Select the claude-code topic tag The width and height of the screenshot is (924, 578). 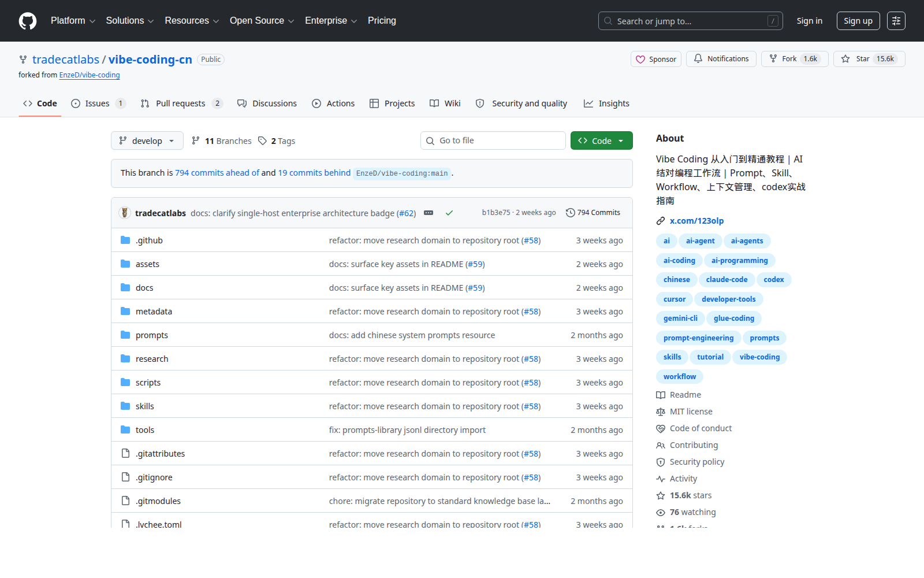click(x=726, y=280)
